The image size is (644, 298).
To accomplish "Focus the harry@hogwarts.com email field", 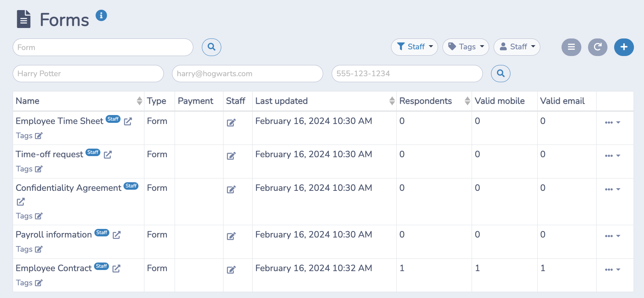I will 247,74.
